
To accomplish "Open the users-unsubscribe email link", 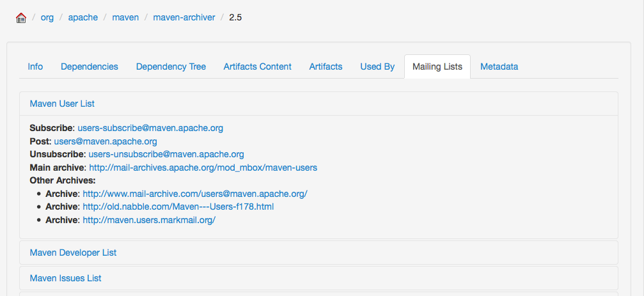I will click(166, 154).
